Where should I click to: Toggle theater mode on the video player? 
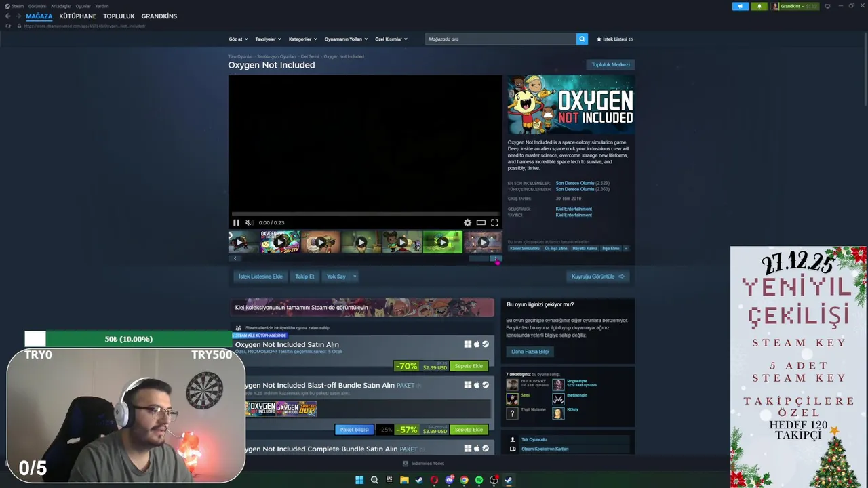(x=481, y=222)
